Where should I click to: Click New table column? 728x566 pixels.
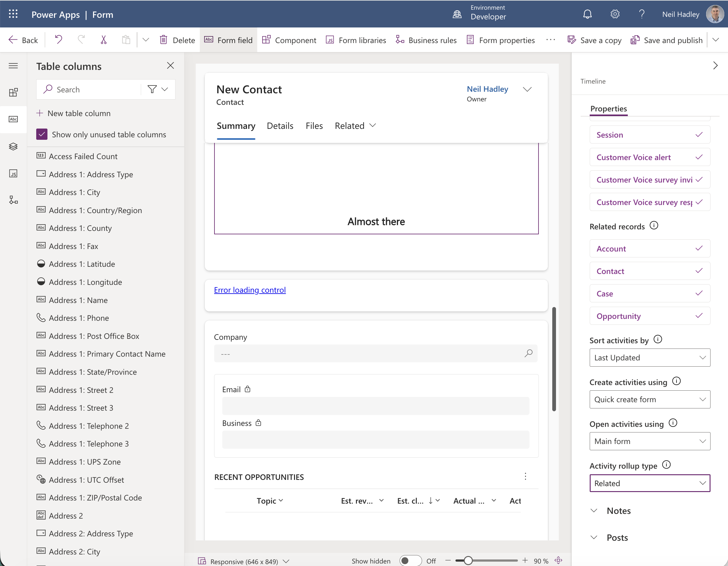pyautogui.click(x=73, y=113)
